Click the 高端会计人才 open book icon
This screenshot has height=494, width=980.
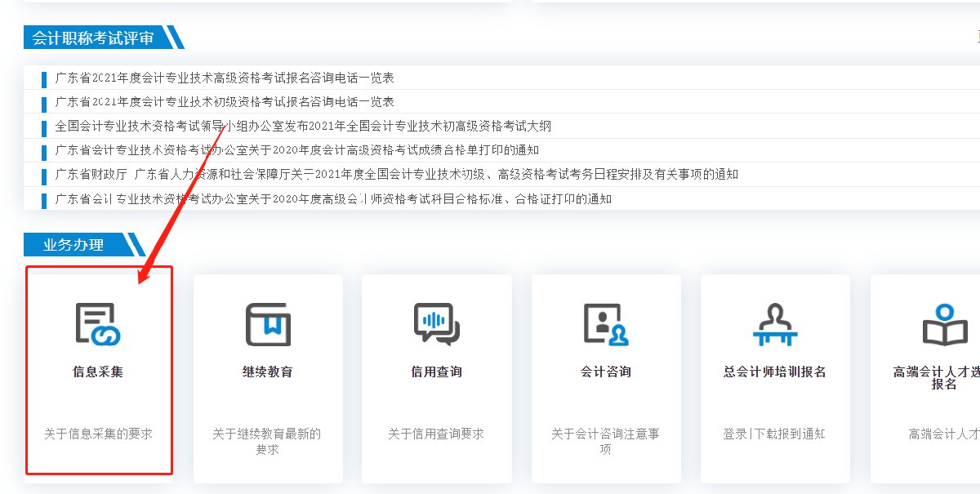[x=944, y=324]
